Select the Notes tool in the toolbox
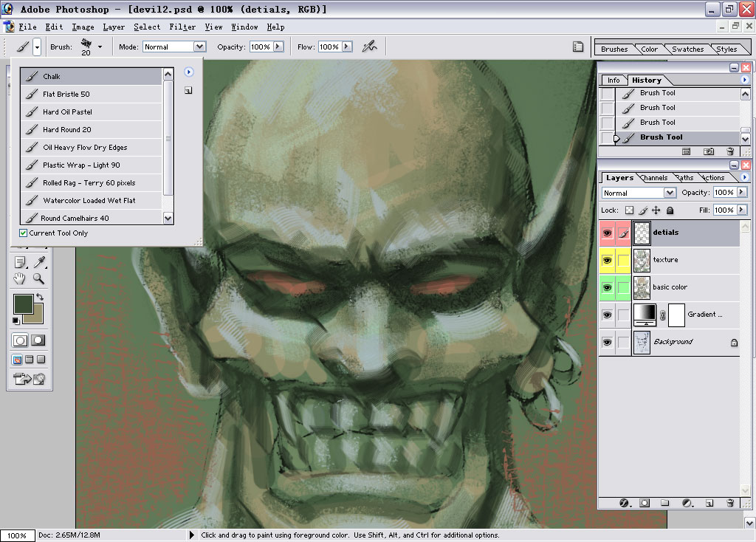This screenshot has width=756, height=542. (20, 262)
